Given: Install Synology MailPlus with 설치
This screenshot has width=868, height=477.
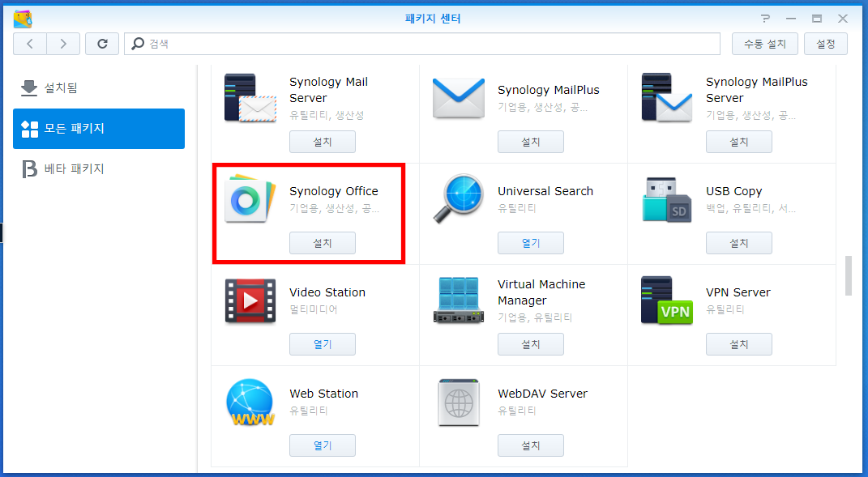Looking at the screenshot, I should 530,142.
